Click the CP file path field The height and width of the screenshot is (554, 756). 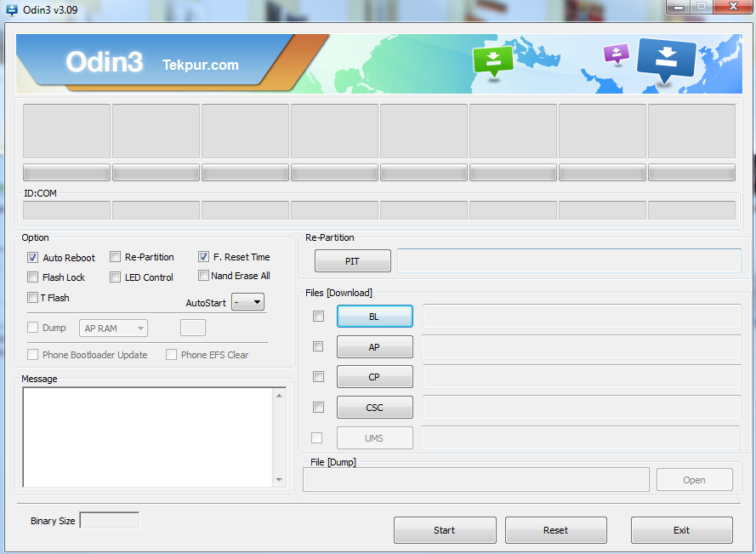(x=582, y=376)
